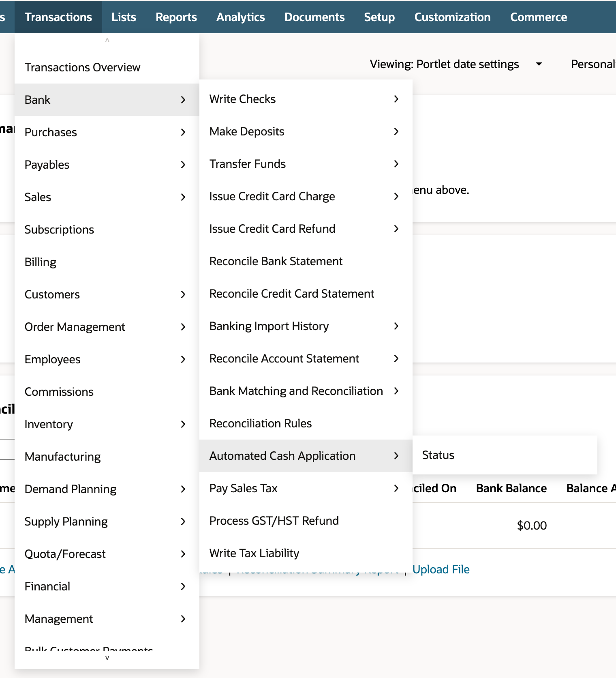Expand the Bank submenu
Image resolution: width=616 pixels, height=678 pixels.
pyautogui.click(x=107, y=100)
